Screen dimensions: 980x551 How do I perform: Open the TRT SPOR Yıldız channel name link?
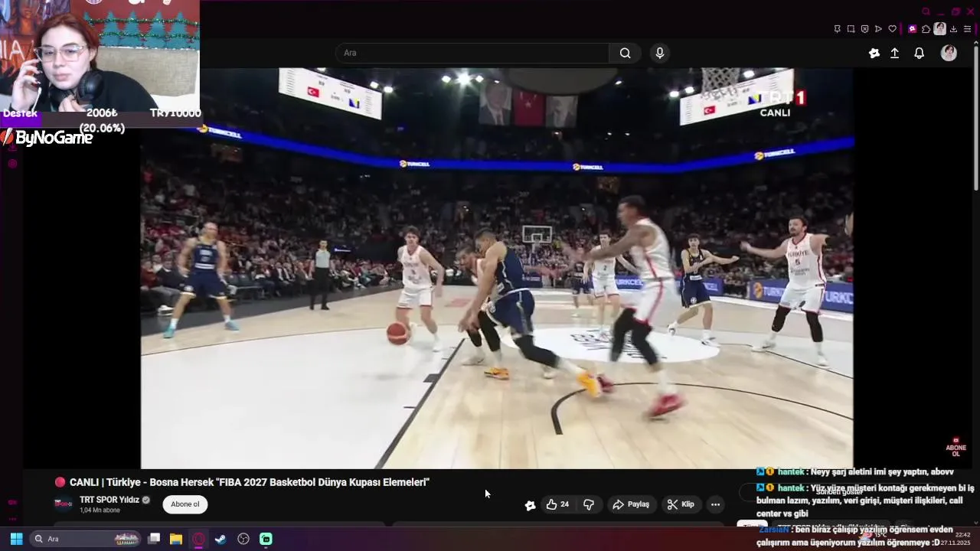point(109,500)
